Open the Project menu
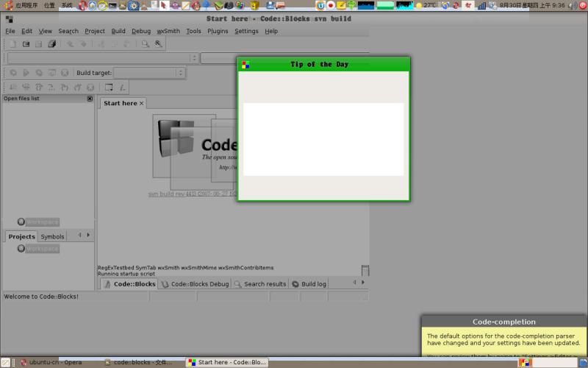588x368 pixels. pos(95,31)
